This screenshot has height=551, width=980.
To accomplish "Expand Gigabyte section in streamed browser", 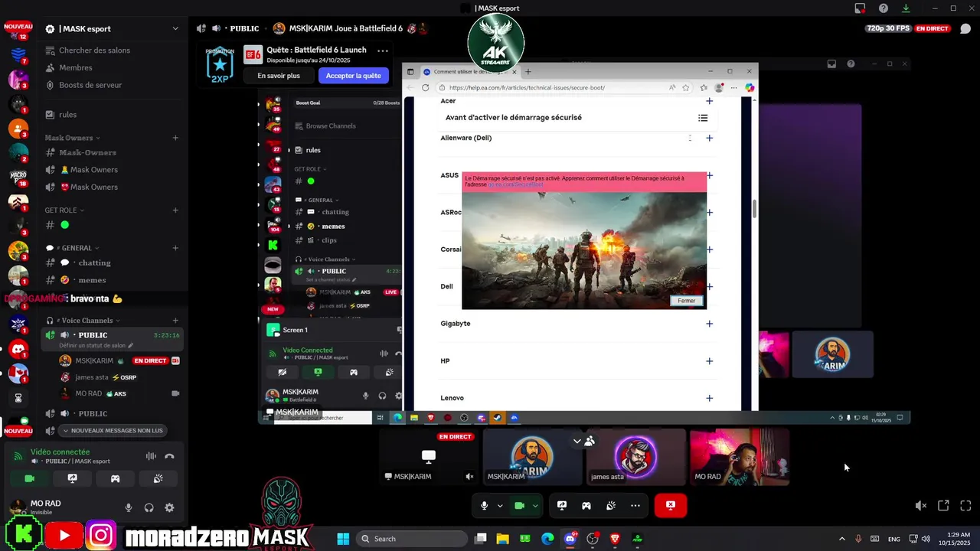I will click(x=709, y=324).
